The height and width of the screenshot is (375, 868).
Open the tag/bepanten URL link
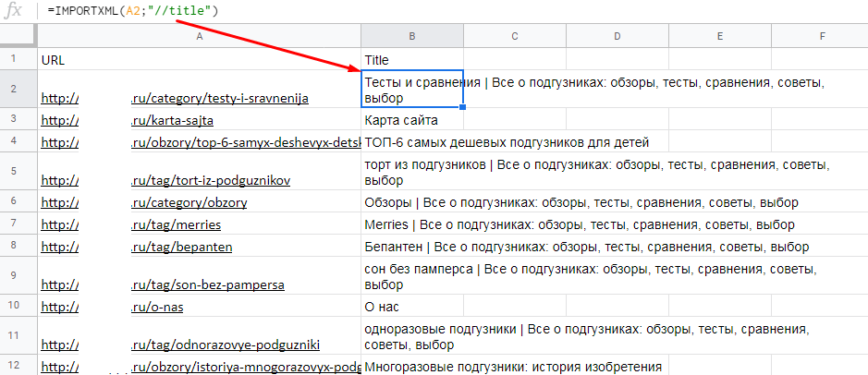pos(181,247)
